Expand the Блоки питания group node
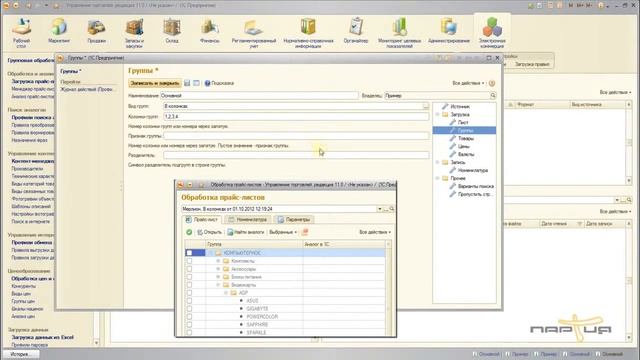 [218, 277]
